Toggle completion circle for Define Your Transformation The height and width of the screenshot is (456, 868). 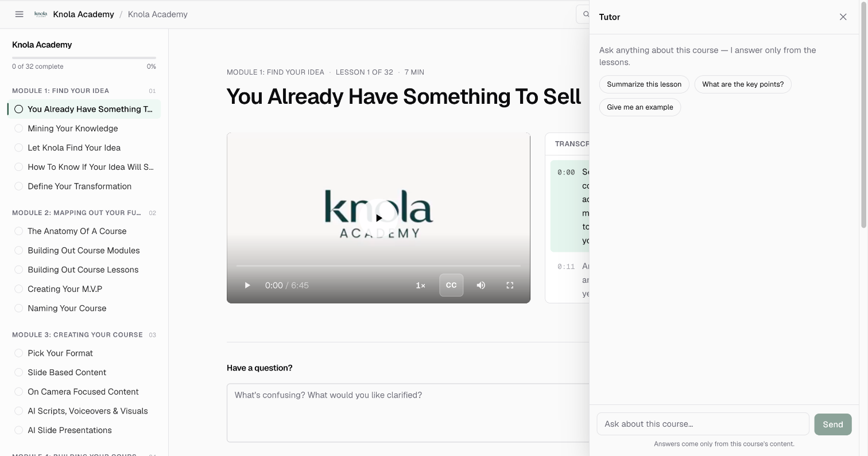[x=19, y=186]
